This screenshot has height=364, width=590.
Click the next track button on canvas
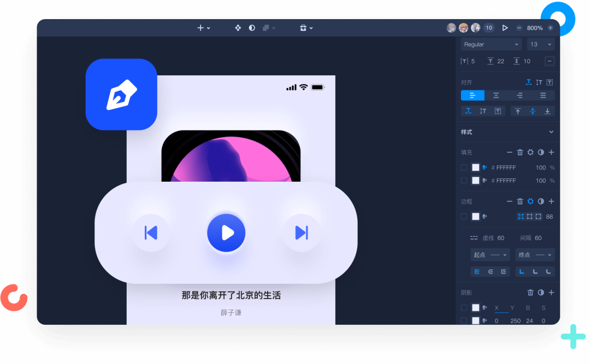302,233
